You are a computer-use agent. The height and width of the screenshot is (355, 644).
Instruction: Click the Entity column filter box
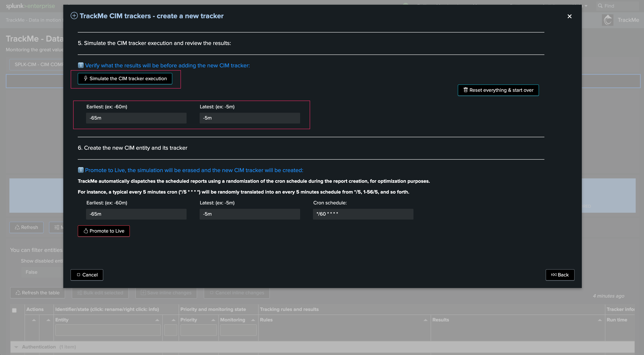tap(108, 330)
